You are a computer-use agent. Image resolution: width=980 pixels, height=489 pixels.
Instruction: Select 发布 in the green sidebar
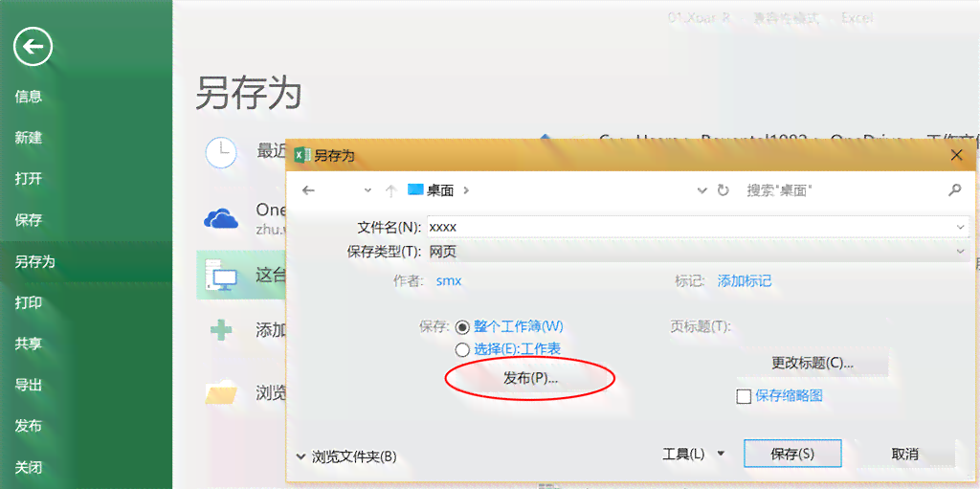pos(28,427)
